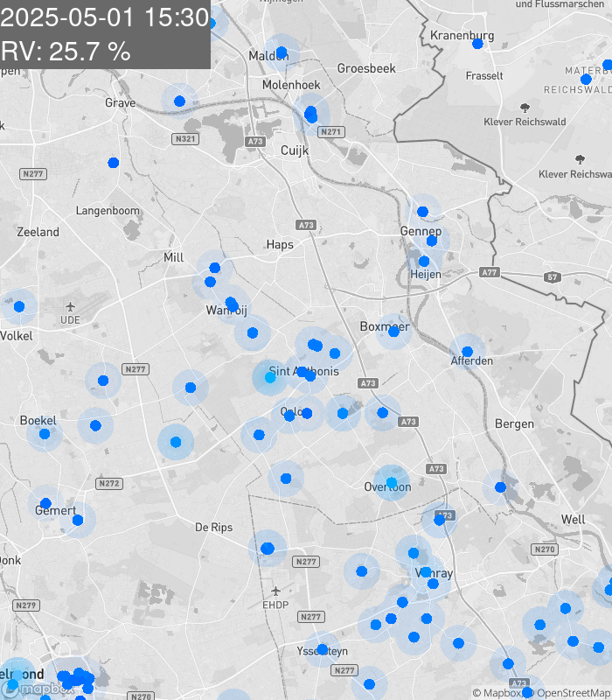Click the Mill town label
Viewport: 612px width, 700px height.
click(173, 257)
